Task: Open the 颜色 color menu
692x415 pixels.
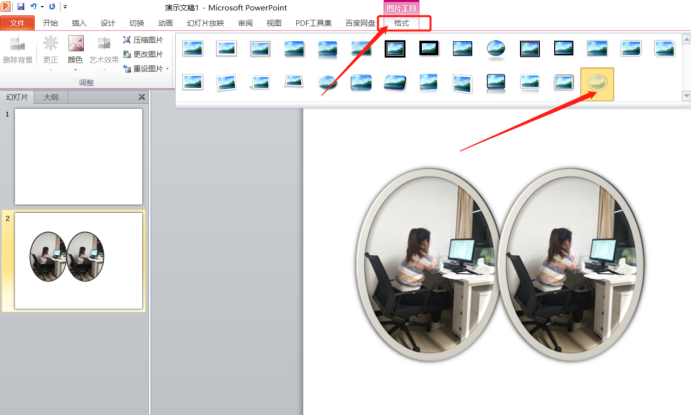Action: [75, 52]
